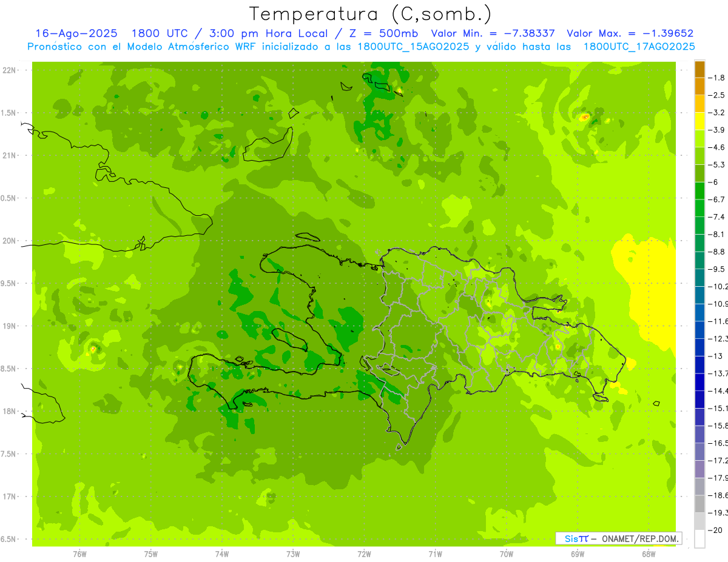Select the "75W" longitude label
Viewport: 728px width, 562px height.
(x=151, y=554)
